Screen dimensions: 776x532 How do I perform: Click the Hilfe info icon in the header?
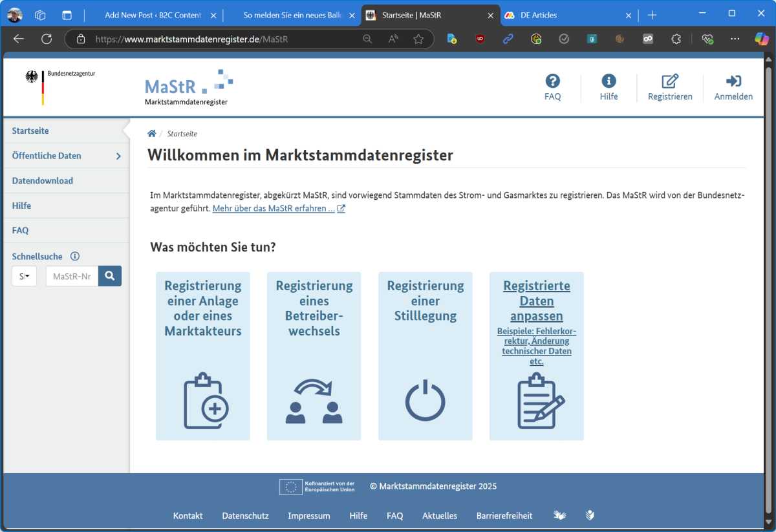click(609, 80)
